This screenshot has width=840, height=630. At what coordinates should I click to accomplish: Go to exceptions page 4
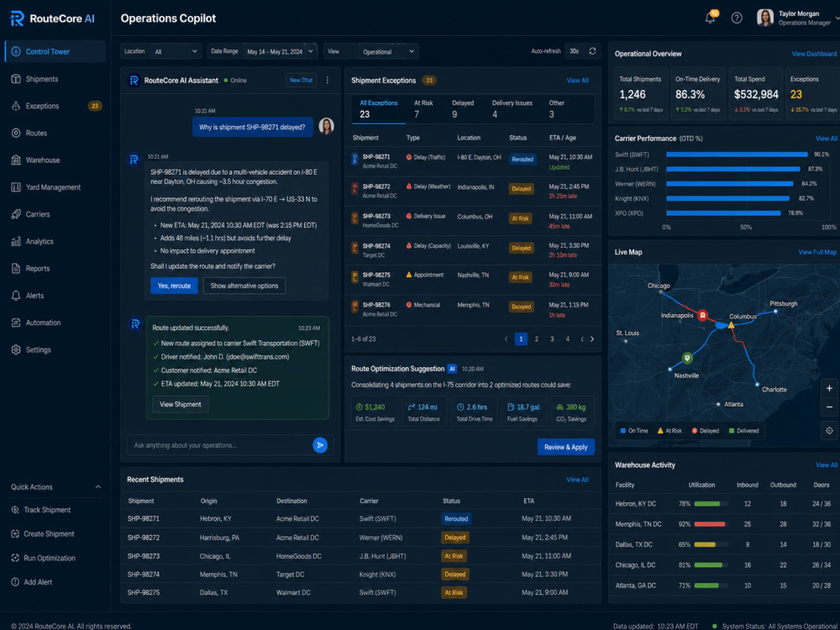[567, 339]
